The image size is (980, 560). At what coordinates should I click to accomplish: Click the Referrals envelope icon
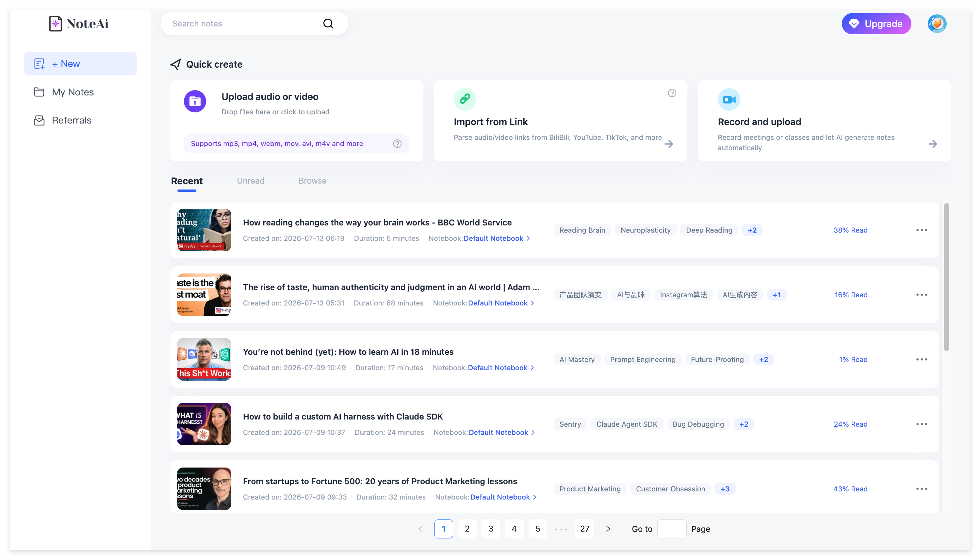point(39,120)
